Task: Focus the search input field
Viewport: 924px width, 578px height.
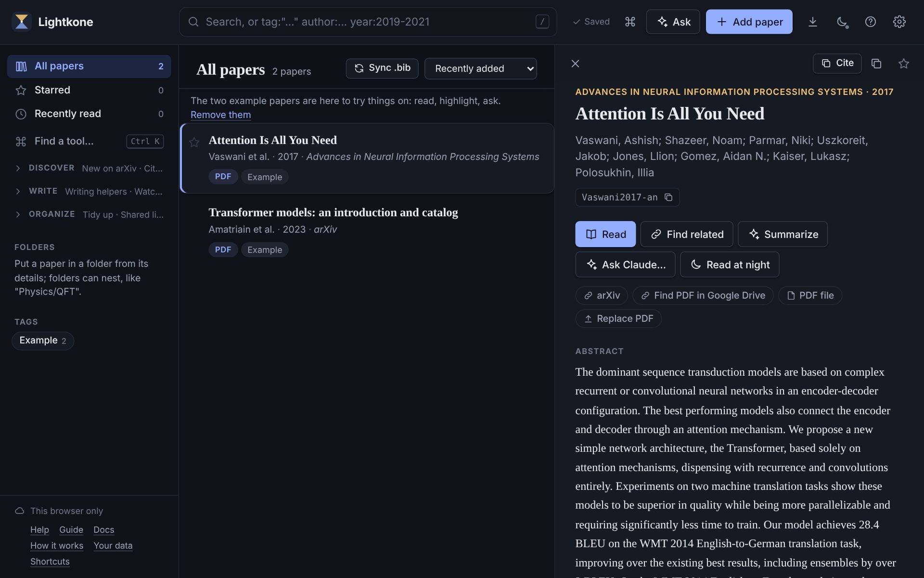Action: [x=368, y=22]
